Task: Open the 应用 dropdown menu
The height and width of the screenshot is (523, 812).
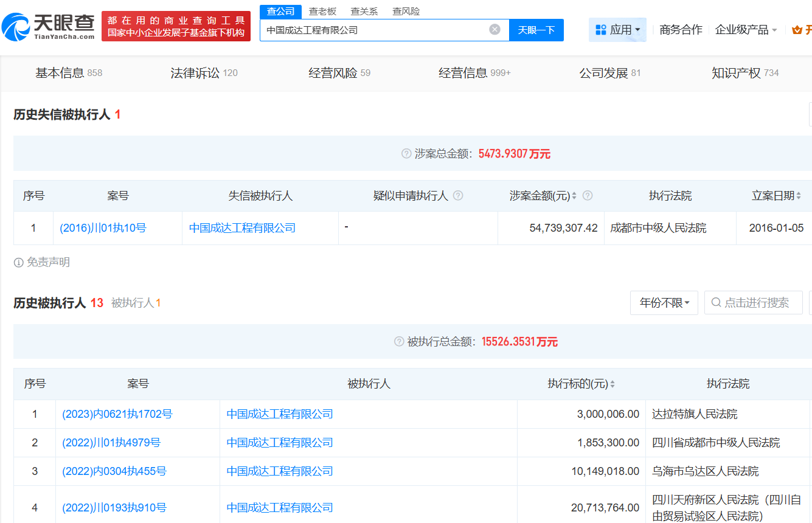Action: pos(617,30)
